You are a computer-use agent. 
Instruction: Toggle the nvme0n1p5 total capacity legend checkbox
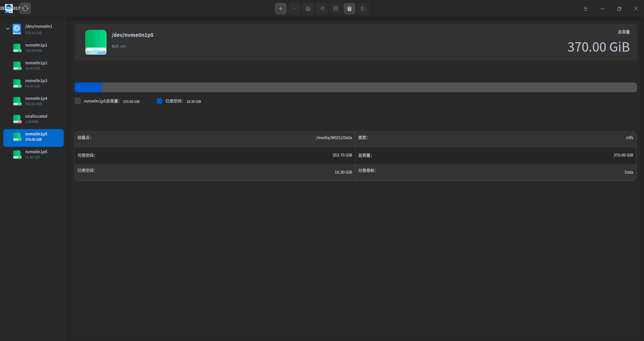click(77, 101)
